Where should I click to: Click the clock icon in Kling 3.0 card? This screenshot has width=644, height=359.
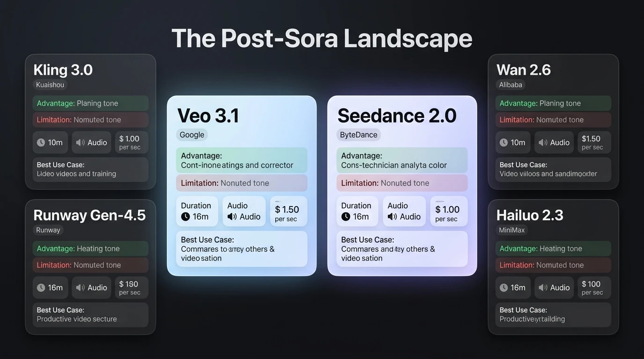pyautogui.click(x=41, y=143)
